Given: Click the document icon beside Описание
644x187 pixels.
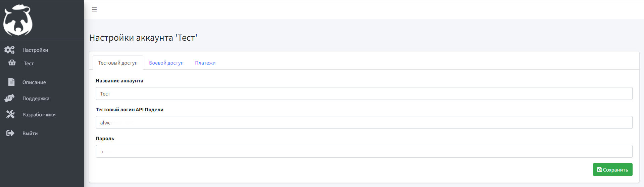Looking at the screenshot, I should (x=11, y=82).
